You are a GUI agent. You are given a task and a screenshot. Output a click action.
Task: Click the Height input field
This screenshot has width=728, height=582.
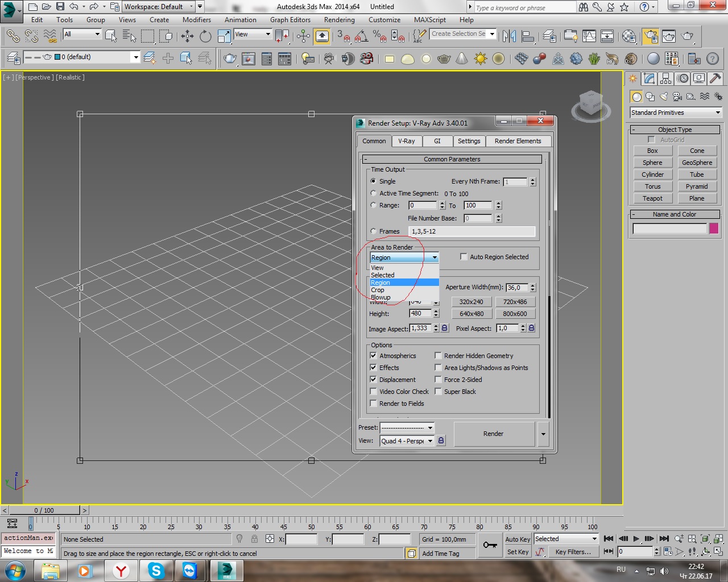420,313
